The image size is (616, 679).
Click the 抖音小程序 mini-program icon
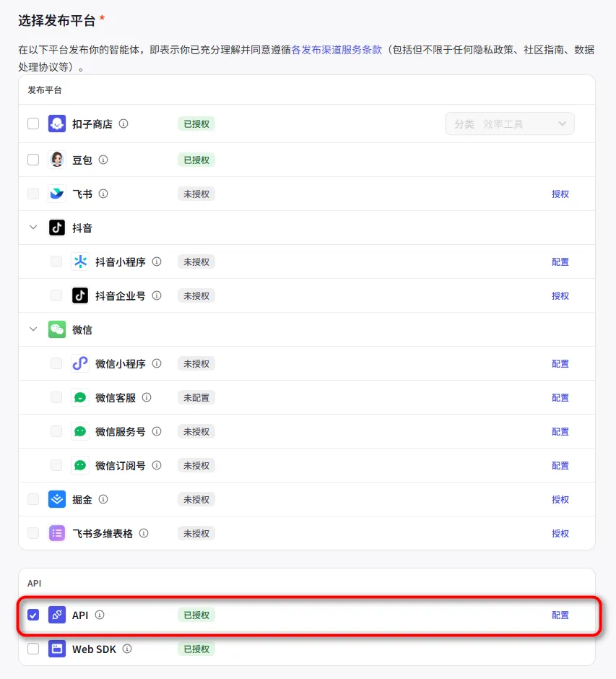tap(79, 261)
